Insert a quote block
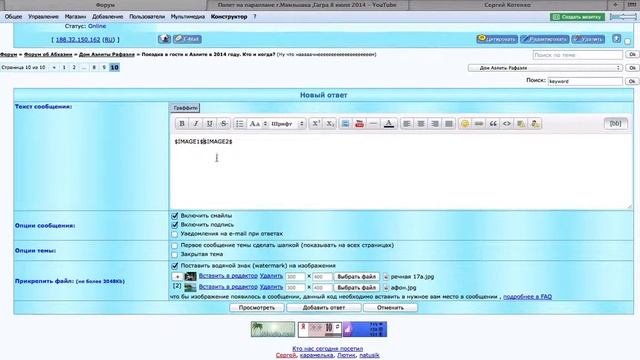640x360 pixels. 493,124
